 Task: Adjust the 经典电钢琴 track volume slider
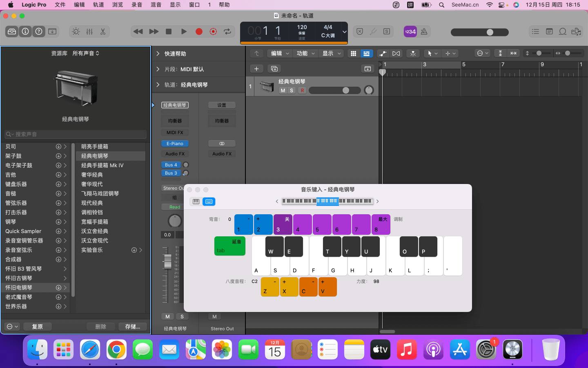pos(335,90)
